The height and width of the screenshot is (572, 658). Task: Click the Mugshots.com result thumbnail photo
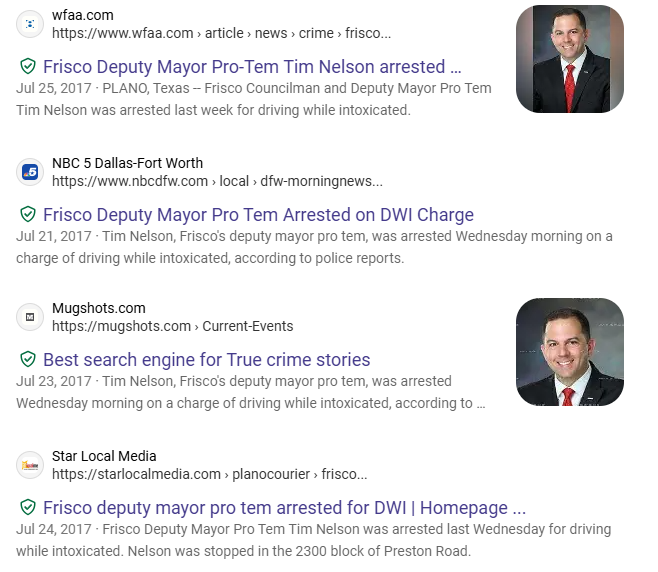(x=569, y=352)
